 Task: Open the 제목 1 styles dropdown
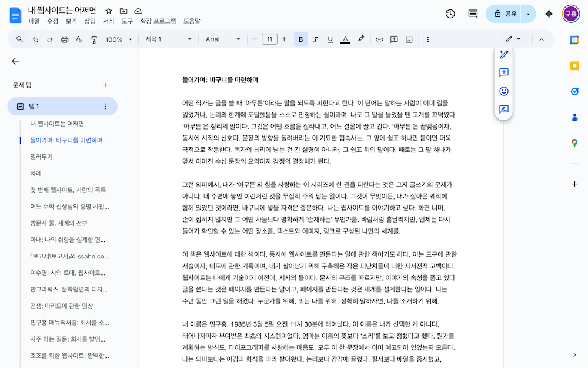coord(169,39)
